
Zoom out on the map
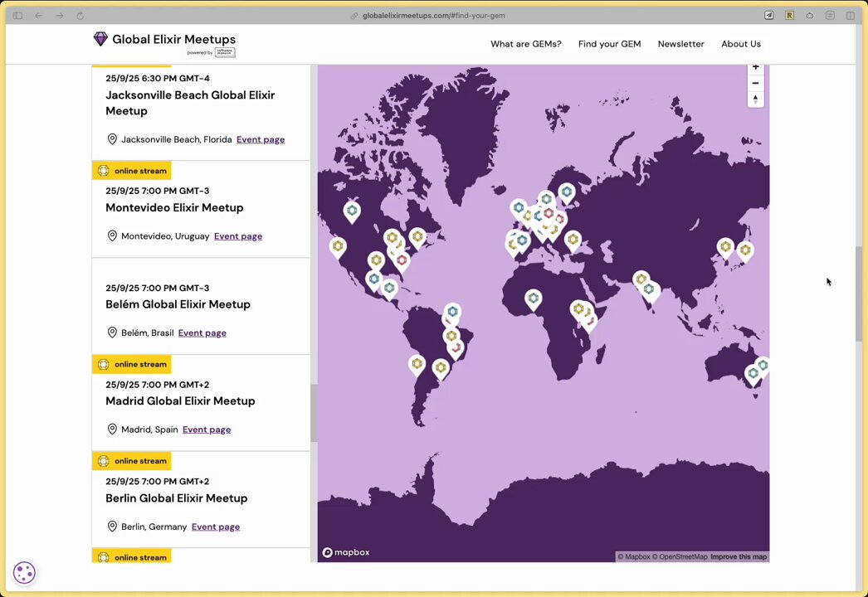click(x=756, y=83)
